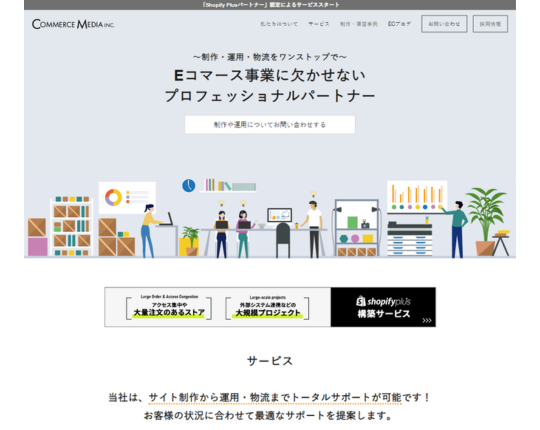Image resolution: width=540 pixels, height=430 pixels.
Task: Click the Commerce Media Inc. logo
Action: [x=73, y=24]
